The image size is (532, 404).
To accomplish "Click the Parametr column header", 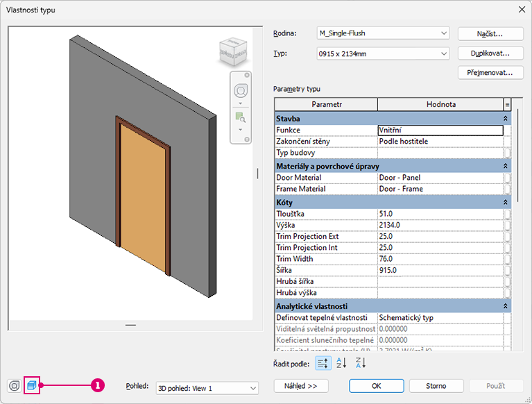I will [x=326, y=105].
